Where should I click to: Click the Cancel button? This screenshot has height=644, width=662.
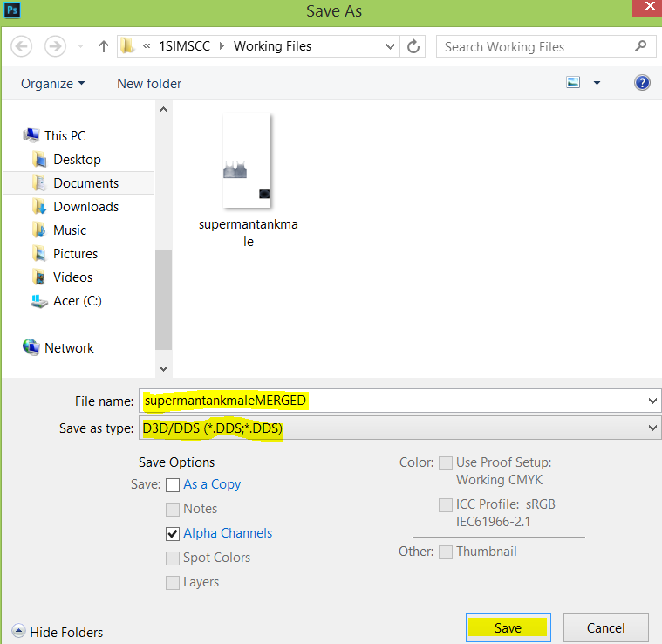(606, 628)
